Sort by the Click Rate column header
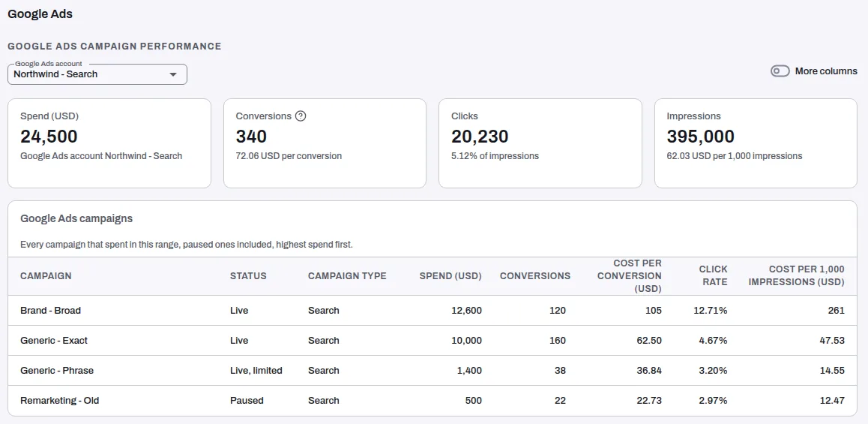This screenshot has width=868, height=424. click(x=712, y=275)
